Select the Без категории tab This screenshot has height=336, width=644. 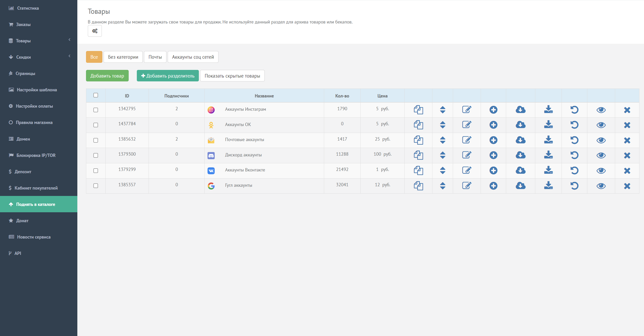[123, 57]
